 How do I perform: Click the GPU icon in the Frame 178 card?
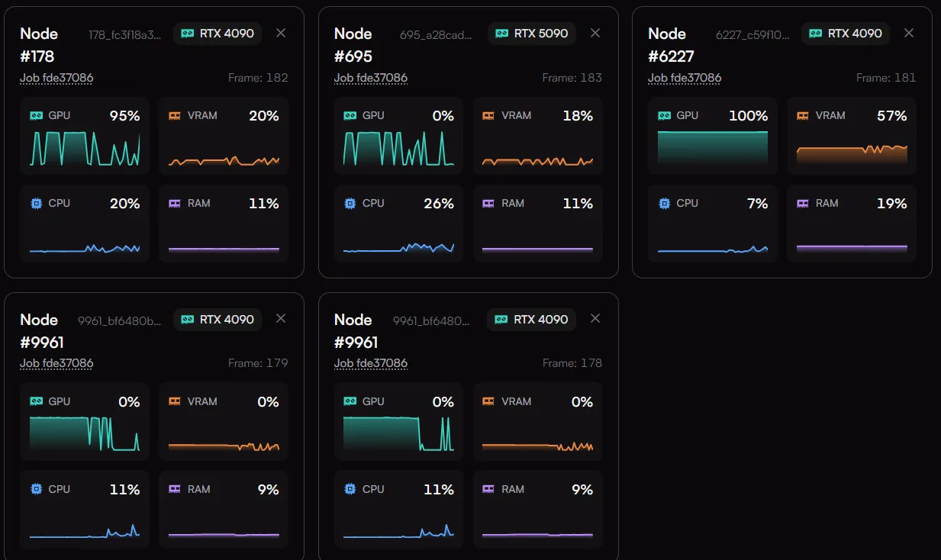coord(350,401)
